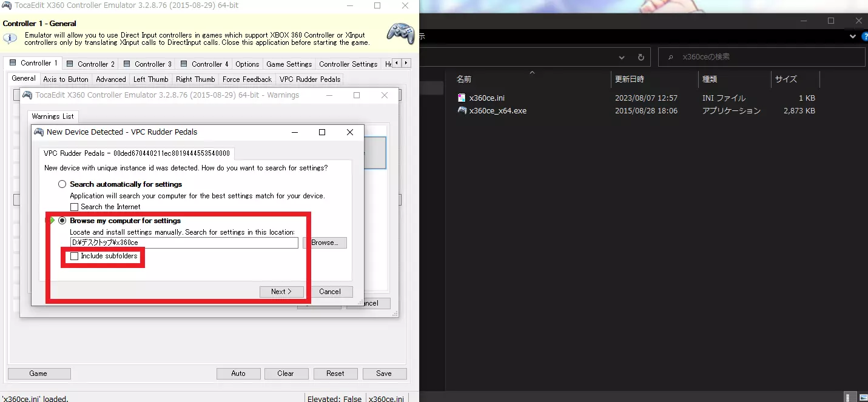Open the Game Settings tab
The image size is (868, 402).
pos(289,64)
